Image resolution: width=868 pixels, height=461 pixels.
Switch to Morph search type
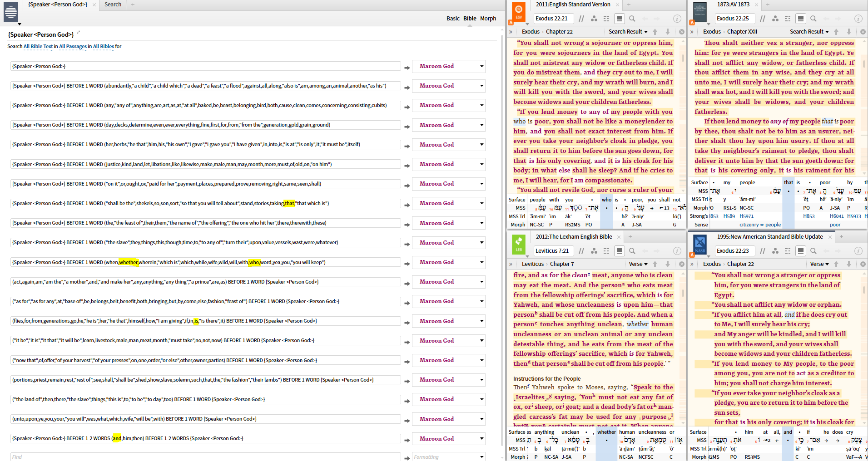pos(488,19)
